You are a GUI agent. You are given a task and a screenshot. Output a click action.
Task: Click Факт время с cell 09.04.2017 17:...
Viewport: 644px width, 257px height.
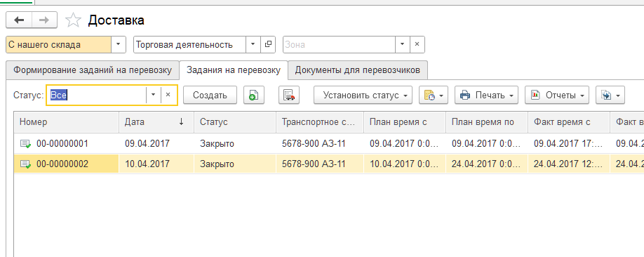coord(568,143)
